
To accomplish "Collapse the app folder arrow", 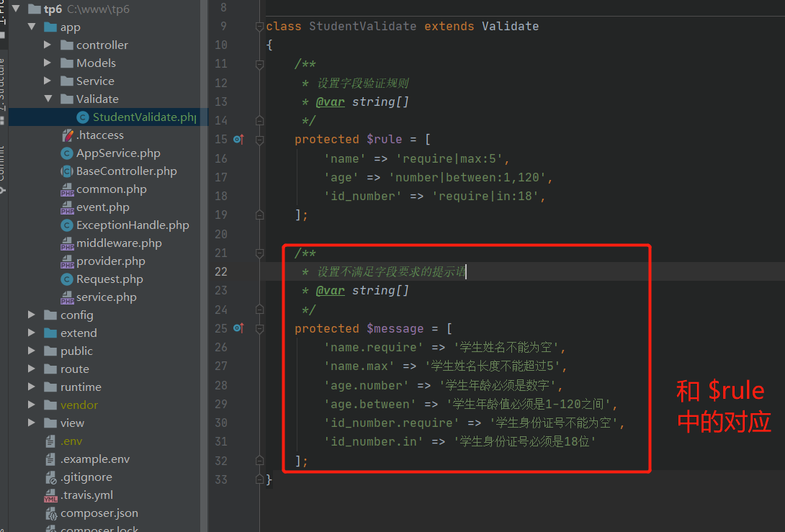I will [32, 27].
